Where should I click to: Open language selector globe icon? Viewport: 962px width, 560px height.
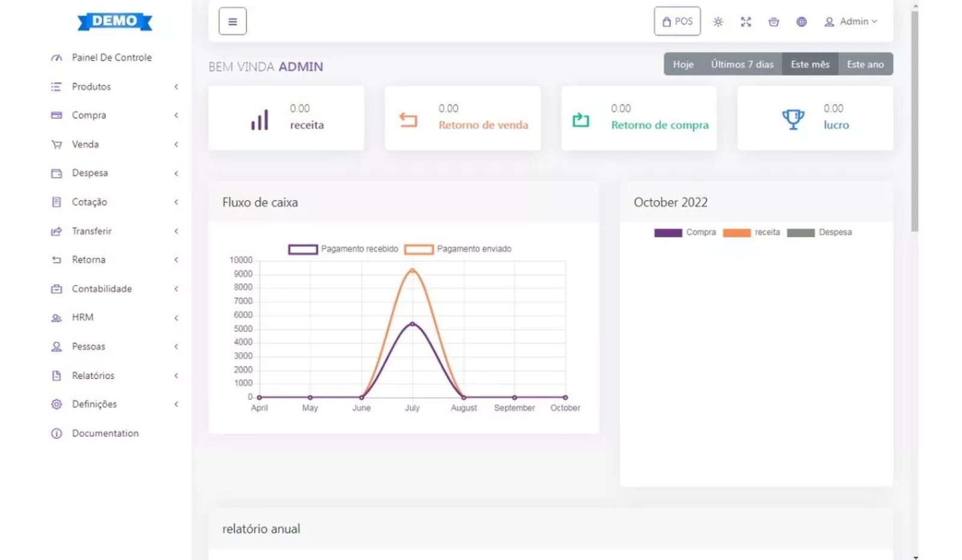[801, 22]
